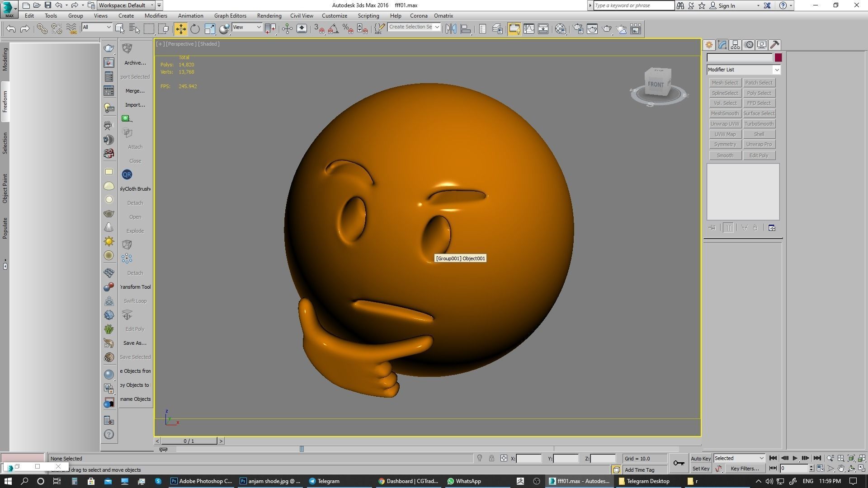Click the TurboSmooth modifier button
Screen dimensions: 868x488
pyautogui.click(x=759, y=124)
